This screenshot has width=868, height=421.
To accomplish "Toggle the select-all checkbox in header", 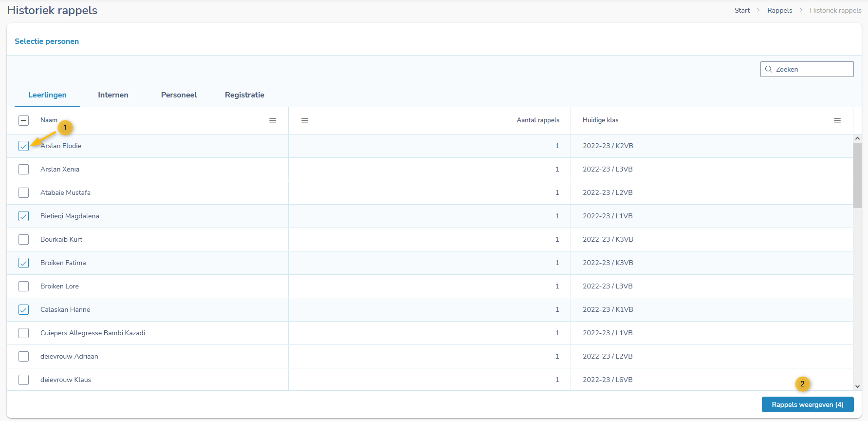I will point(23,120).
